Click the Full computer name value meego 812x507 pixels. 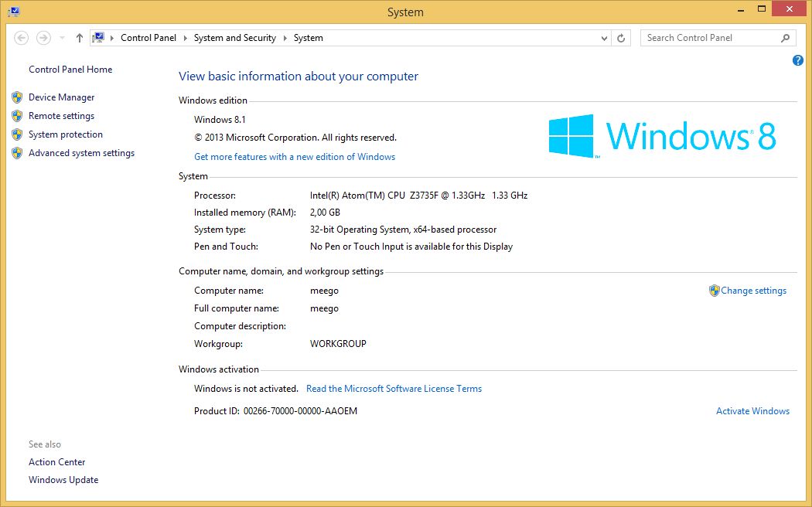324,308
